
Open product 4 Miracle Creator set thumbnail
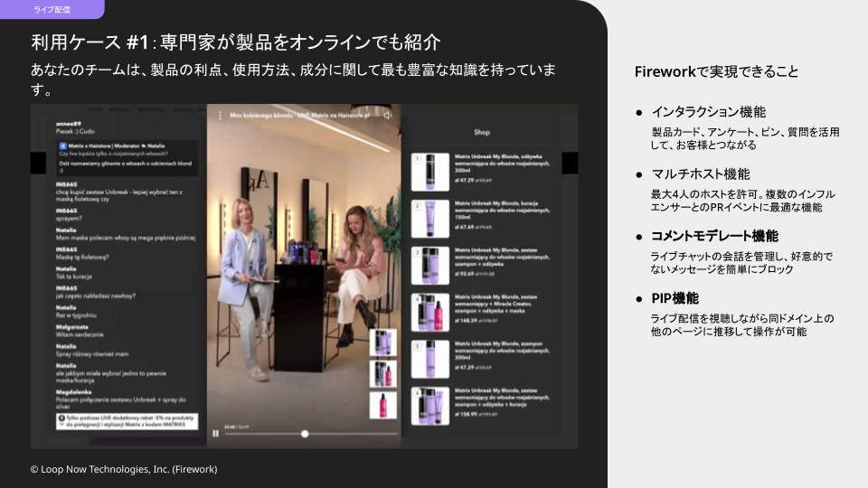click(x=430, y=313)
